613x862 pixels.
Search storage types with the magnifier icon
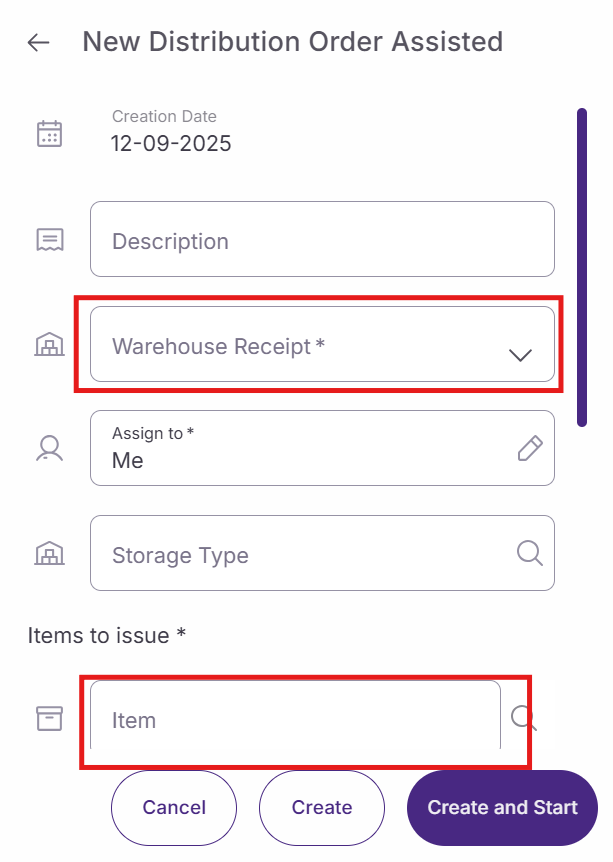pos(529,553)
